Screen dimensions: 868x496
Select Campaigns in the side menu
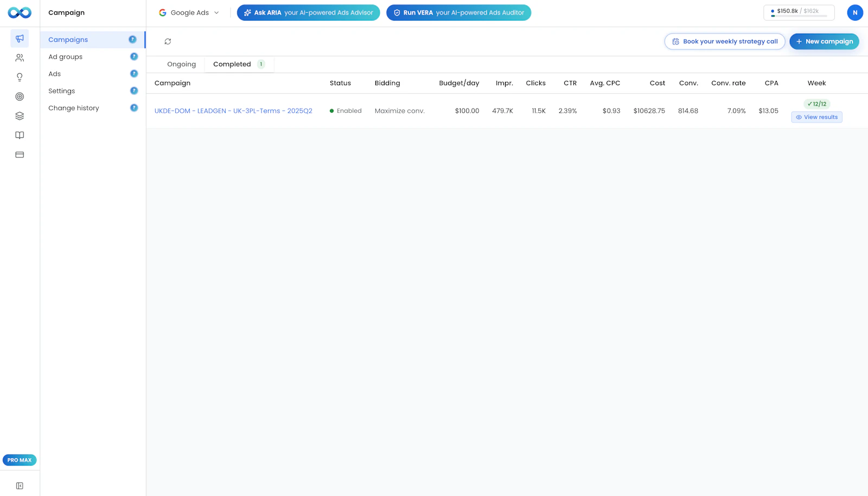click(x=92, y=40)
